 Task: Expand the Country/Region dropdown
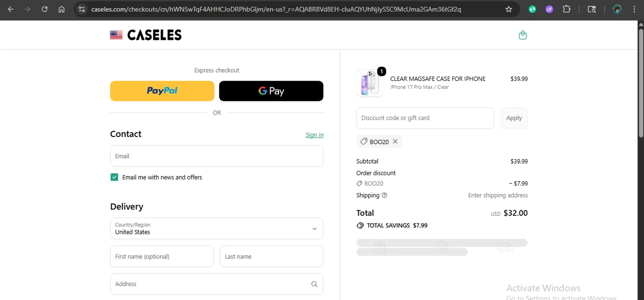[x=216, y=228]
